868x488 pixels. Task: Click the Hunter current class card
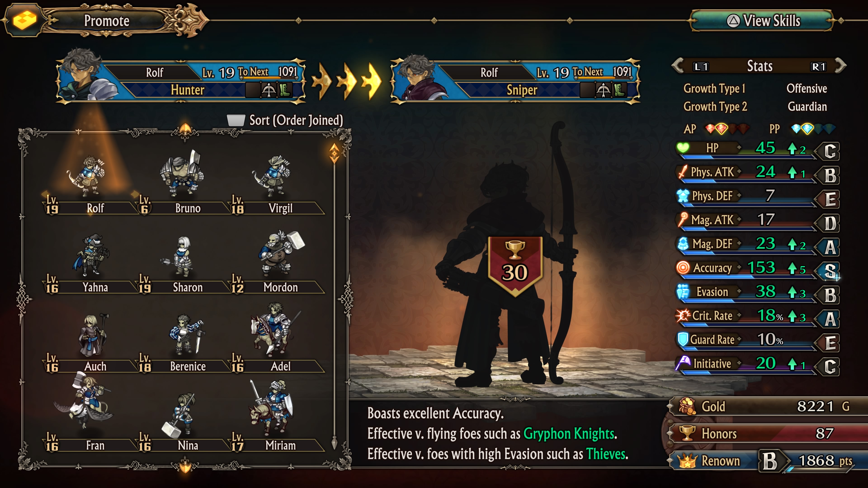click(x=181, y=81)
